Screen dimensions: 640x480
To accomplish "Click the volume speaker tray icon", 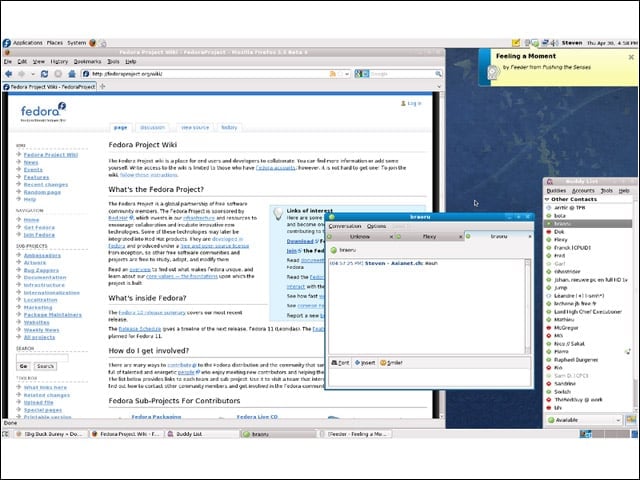I will point(554,43).
